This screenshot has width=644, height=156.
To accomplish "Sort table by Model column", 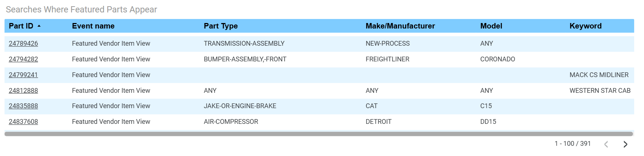I will click(491, 26).
